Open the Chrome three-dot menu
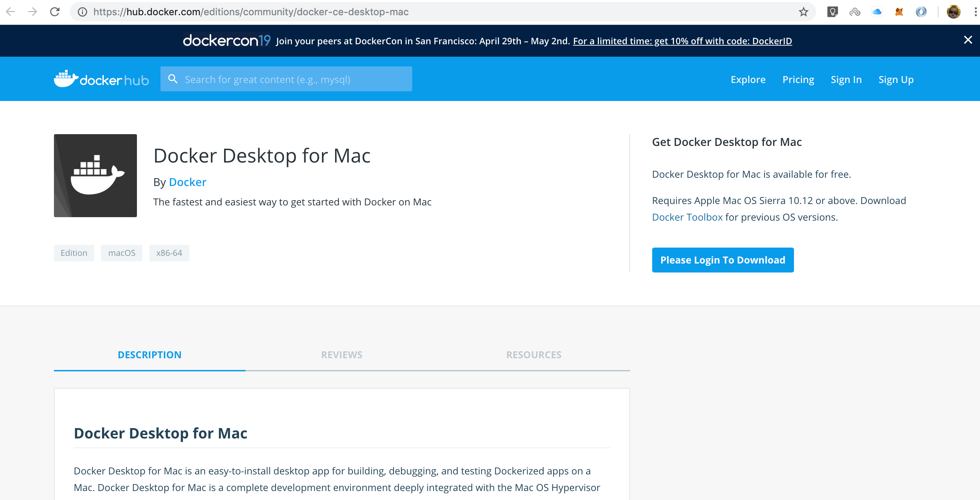Screen dimensions: 980x500 pyautogui.click(x=975, y=12)
